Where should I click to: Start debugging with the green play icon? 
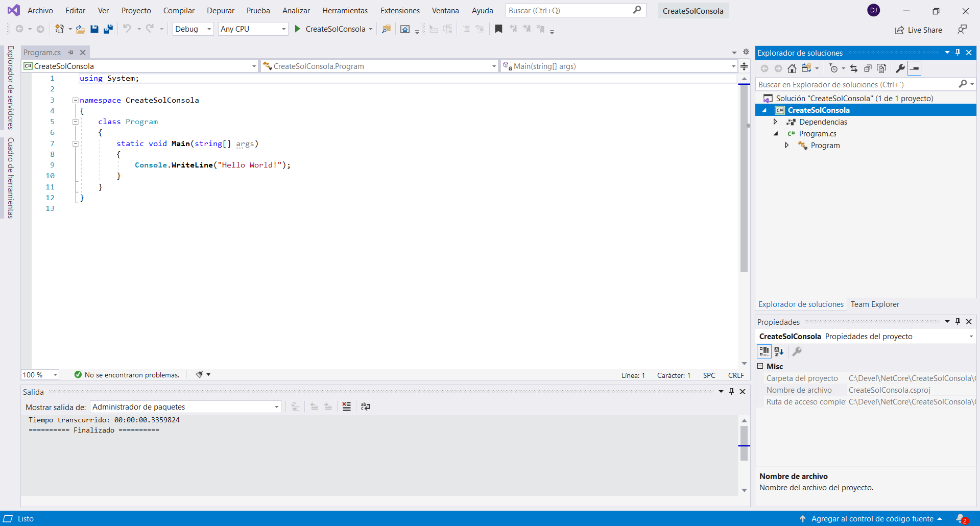pos(298,29)
